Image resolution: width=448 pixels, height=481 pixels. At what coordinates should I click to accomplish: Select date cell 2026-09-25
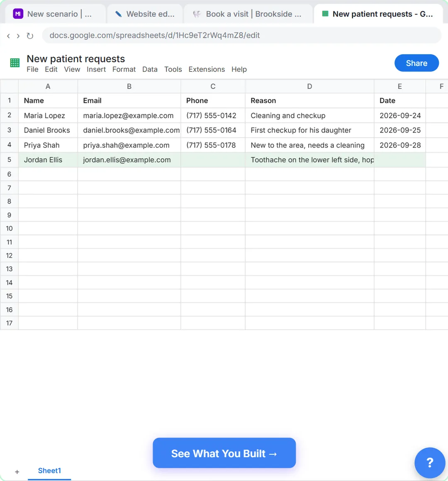click(400, 130)
